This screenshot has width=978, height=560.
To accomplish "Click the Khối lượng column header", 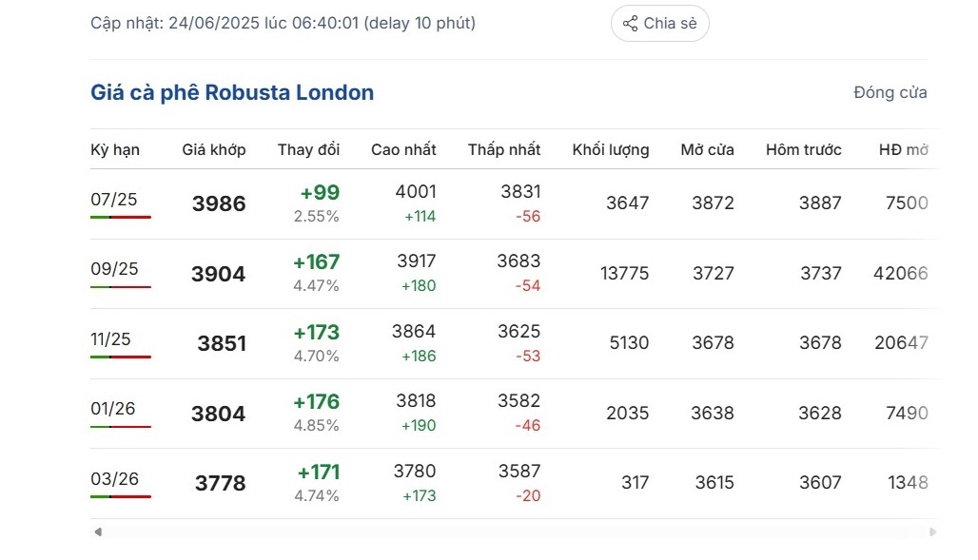I will (x=611, y=149).
